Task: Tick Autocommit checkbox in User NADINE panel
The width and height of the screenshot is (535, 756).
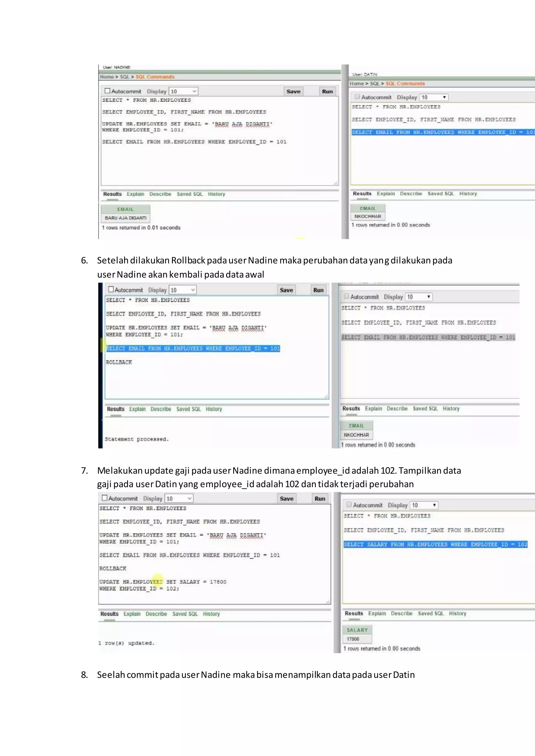Action: coord(107,91)
